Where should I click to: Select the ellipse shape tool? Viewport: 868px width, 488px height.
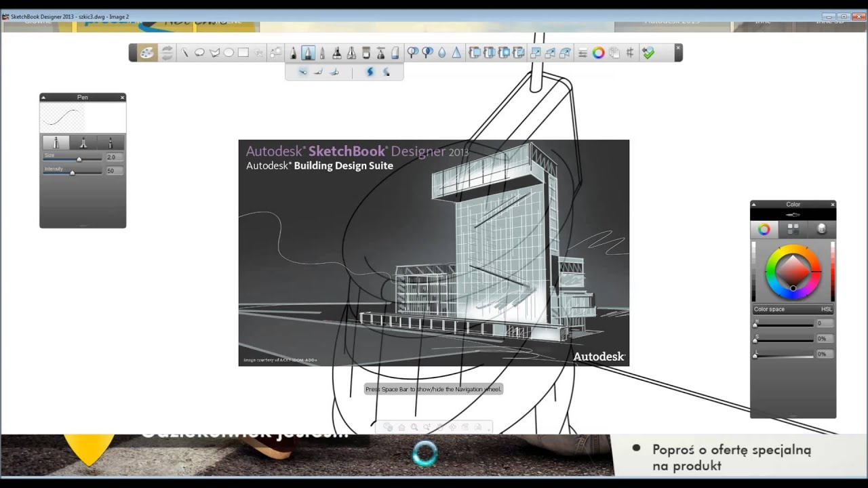pyautogui.click(x=229, y=53)
